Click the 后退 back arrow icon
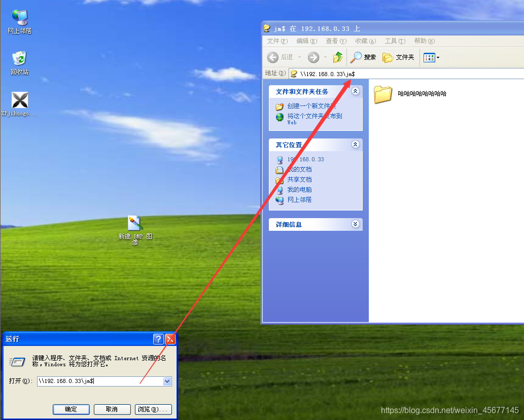 (273, 57)
